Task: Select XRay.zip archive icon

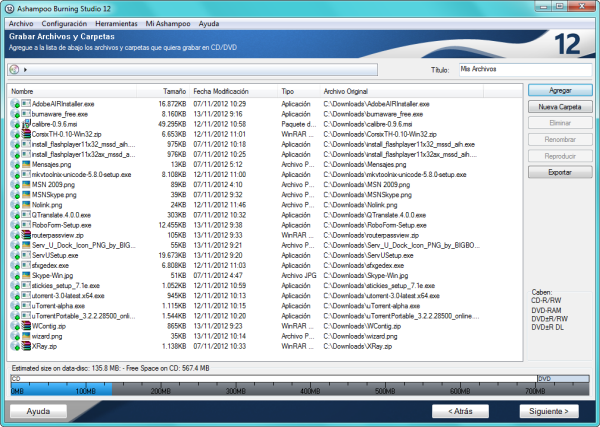Action: tap(26, 346)
